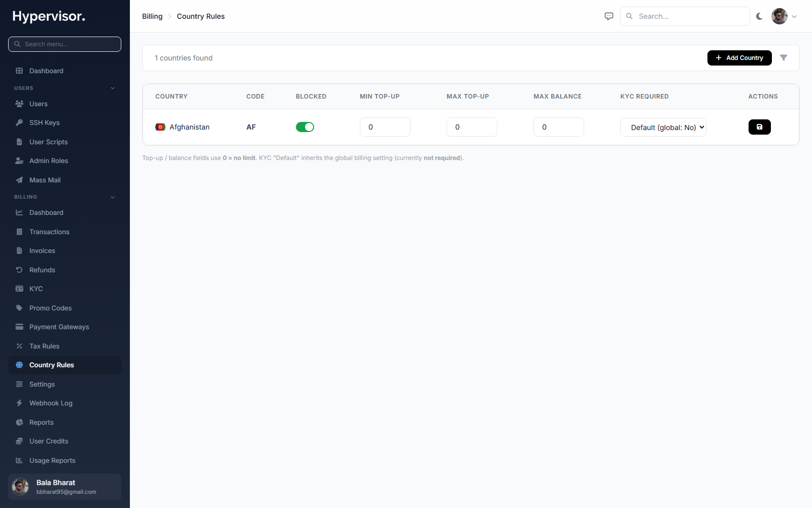Click the save icon for Afghanistan row
Screen dimensions: 812x508
click(759, 127)
